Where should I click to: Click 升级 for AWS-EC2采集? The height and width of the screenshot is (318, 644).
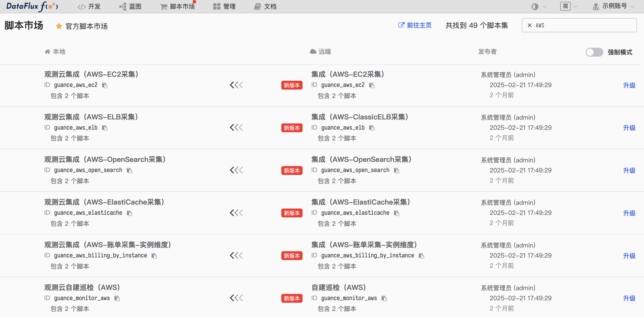click(629, 86)
